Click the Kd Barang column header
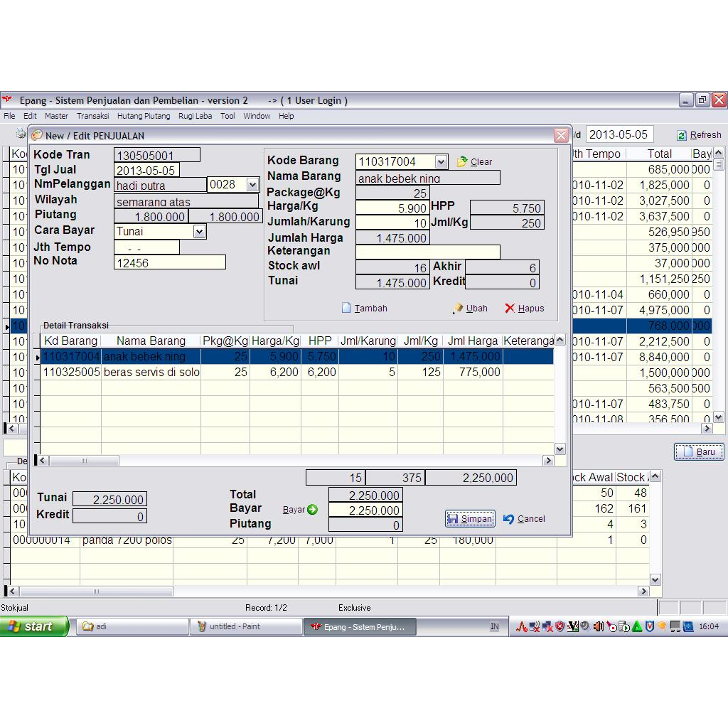Screen dimensions: 728x728 click(x=70, y=341)
